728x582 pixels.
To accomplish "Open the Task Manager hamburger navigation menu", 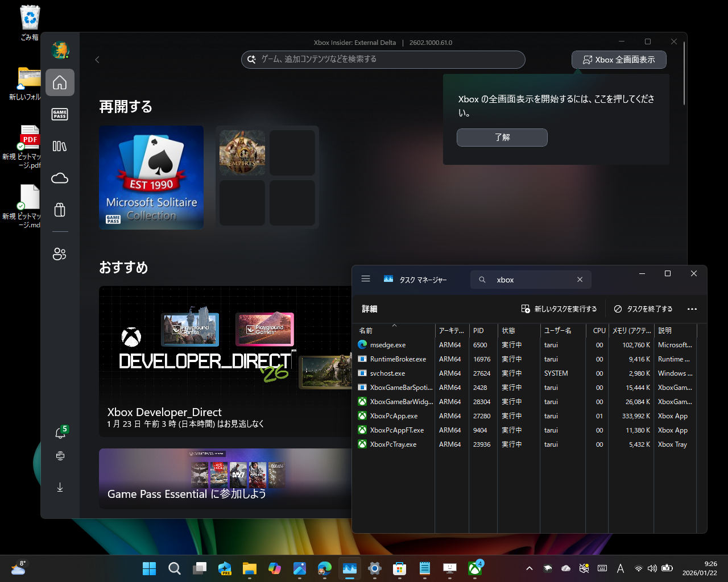I will pos(366,279).
